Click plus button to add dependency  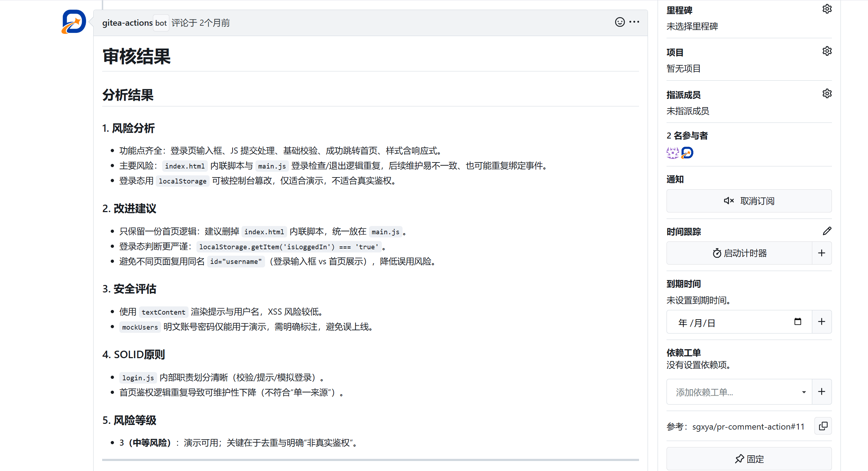[822, 392]
